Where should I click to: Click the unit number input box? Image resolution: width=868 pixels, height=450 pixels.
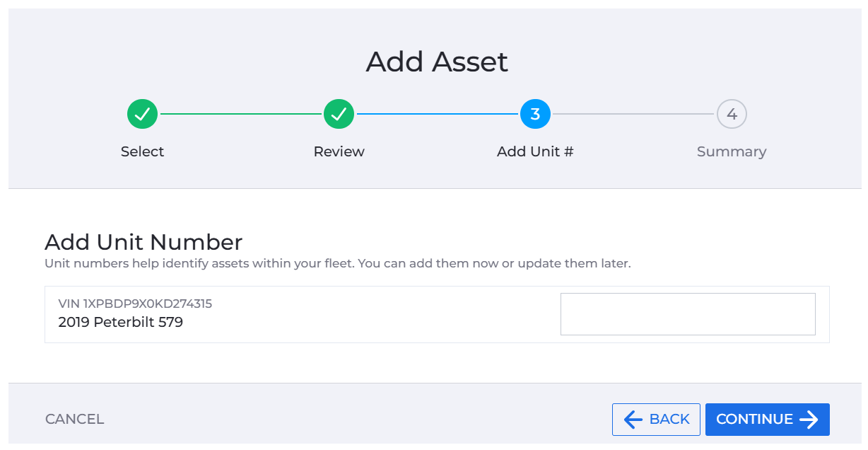coord(688,314)
